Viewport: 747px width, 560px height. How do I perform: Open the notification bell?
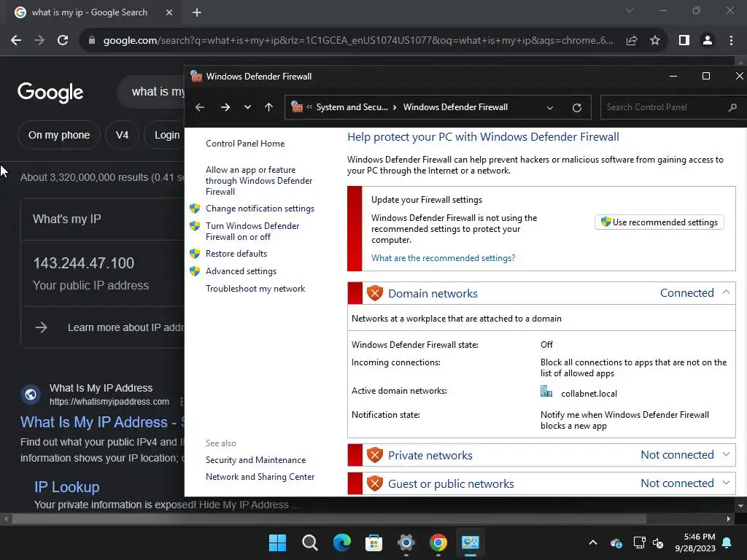click(x=727, y=542)
